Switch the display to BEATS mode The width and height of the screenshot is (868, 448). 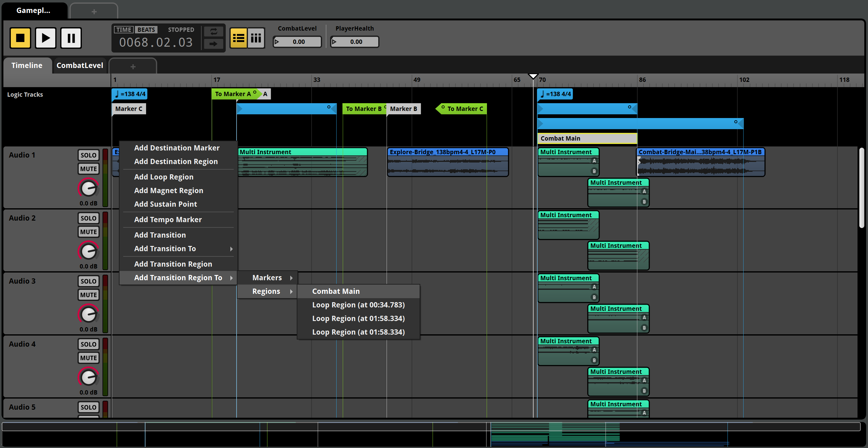click(146, 30)
